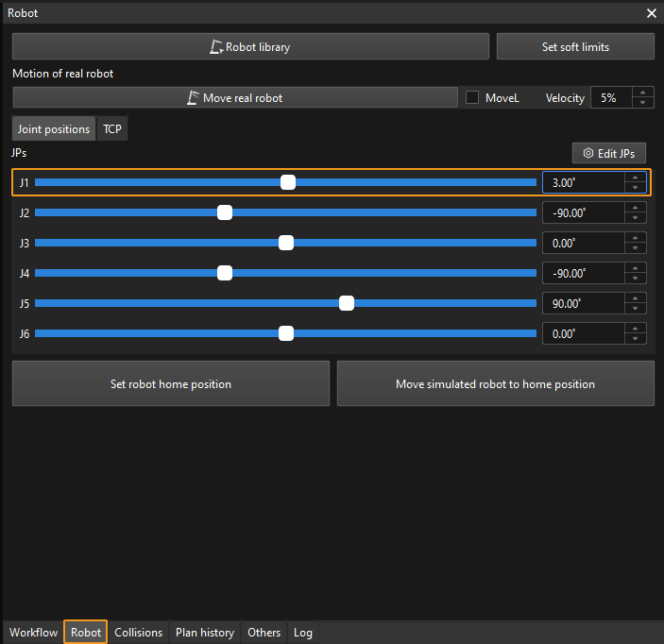664x644 pixels.
Task: Select the Joint positions tab
Action: (x=54, y=129)
